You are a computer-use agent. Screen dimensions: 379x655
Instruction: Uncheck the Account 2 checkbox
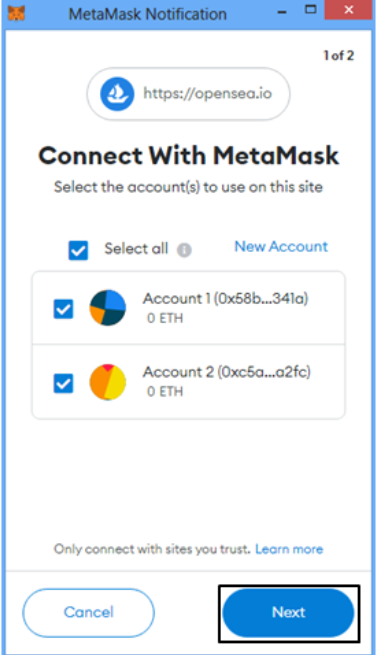tap(64, 383)
